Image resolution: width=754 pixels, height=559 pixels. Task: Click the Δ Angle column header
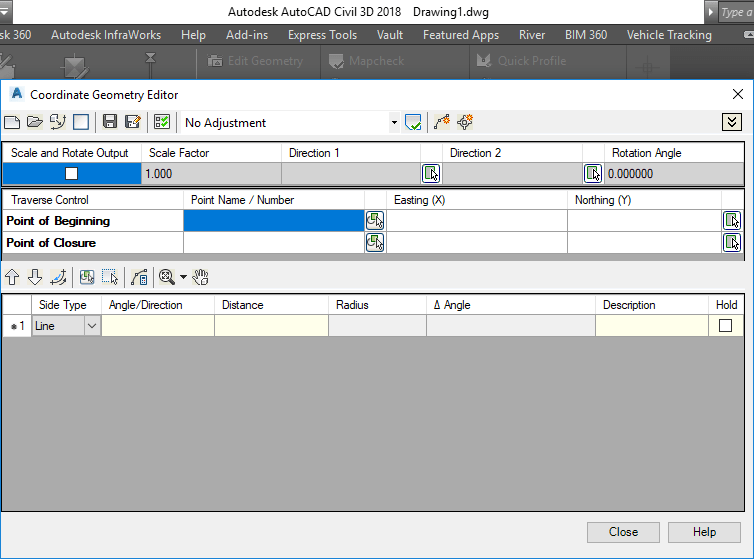tap(510, 305)
